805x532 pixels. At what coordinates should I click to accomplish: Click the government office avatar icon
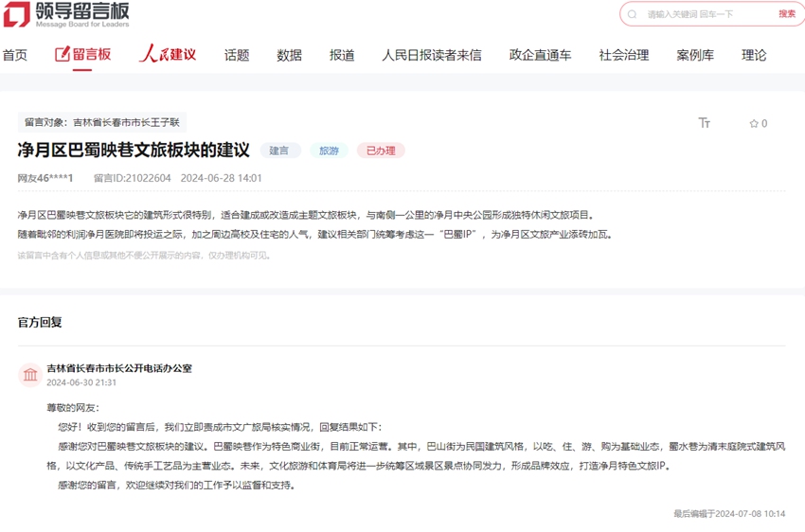point(30,375)
